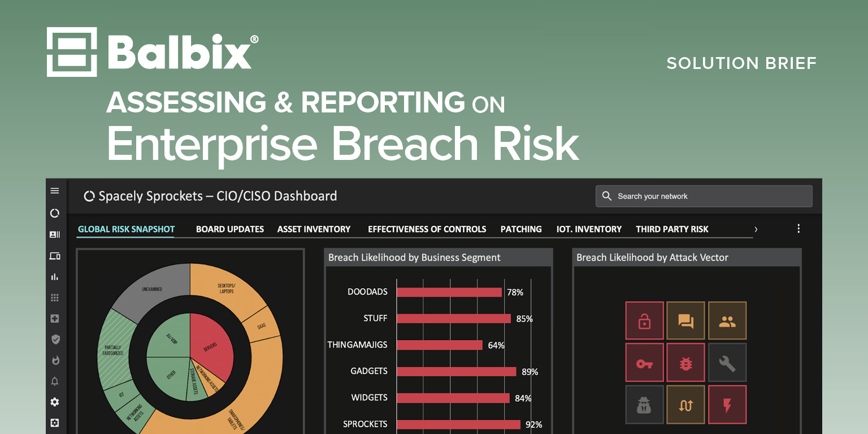Click the Breach Likelihood by Business Segment title

tap(414, 258)
